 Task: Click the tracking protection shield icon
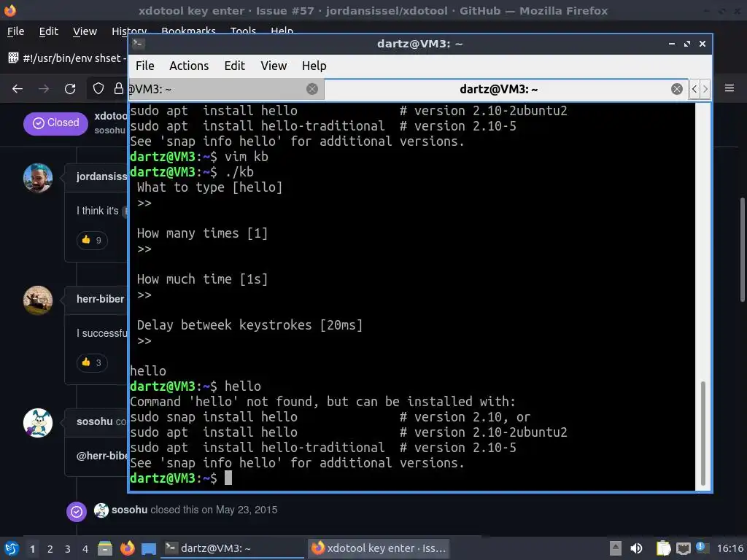click(98, 88)
